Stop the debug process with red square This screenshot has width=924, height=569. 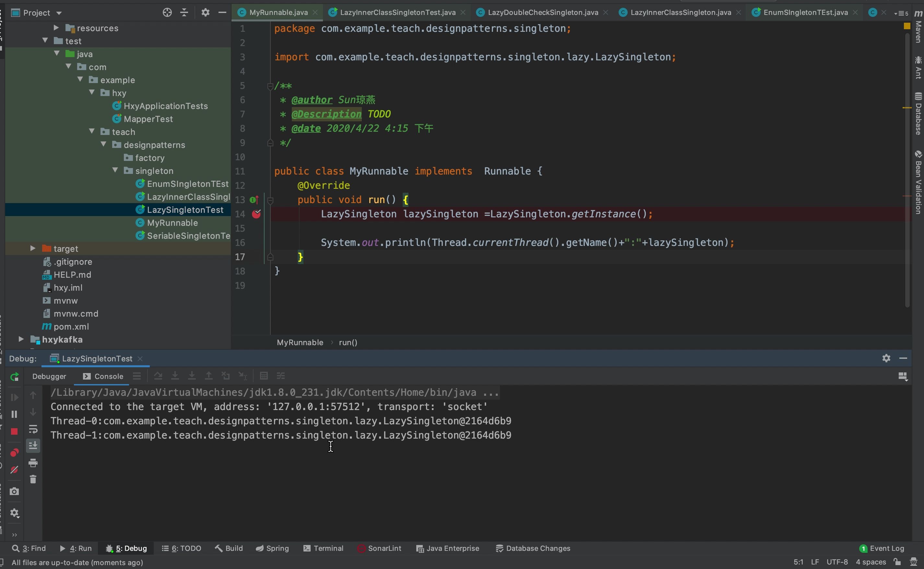click(x=14, y=431)
